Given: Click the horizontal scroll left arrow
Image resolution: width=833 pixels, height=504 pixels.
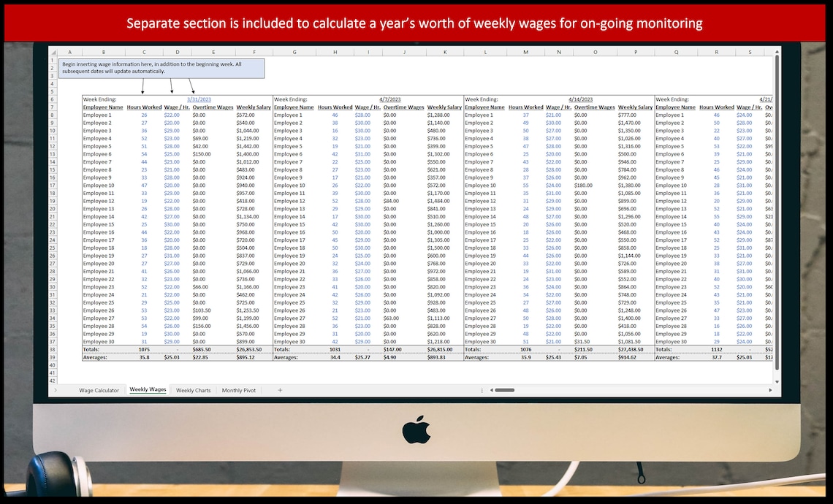Looking at the screenshot, I should tap(492, 389).
